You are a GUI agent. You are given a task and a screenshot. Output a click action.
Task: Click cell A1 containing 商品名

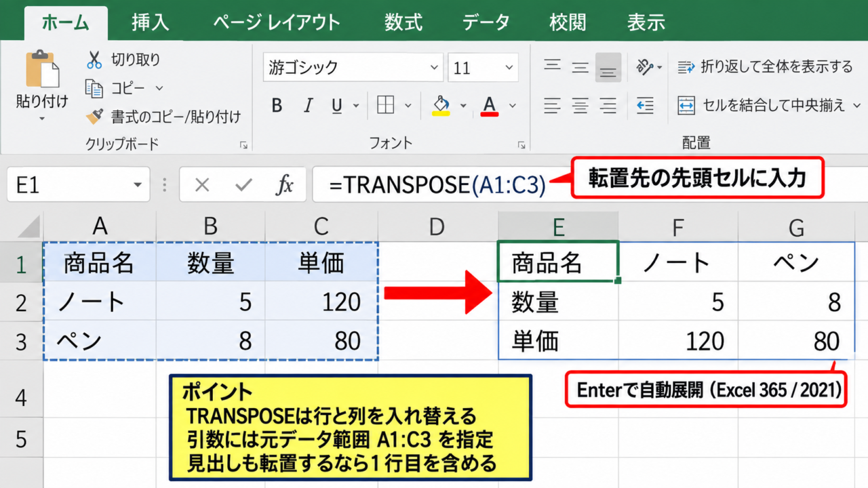(x=100, y=262)
